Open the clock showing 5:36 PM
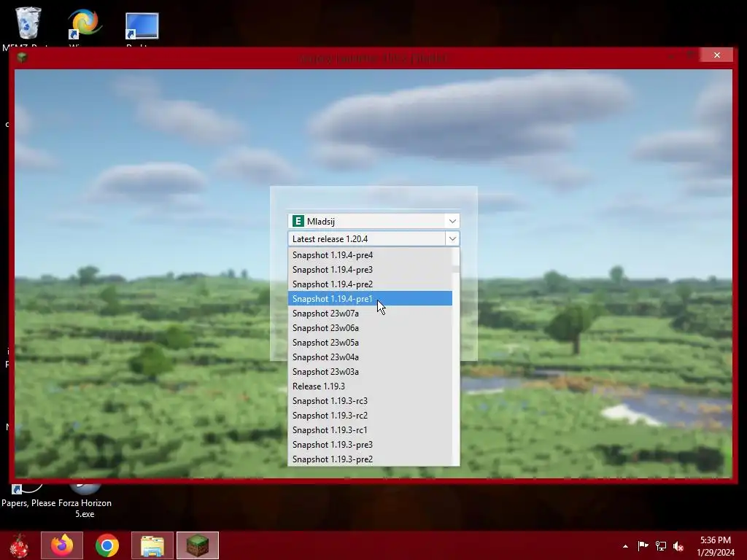This screenshot has height=560, width=747. [x=716, y=545]
